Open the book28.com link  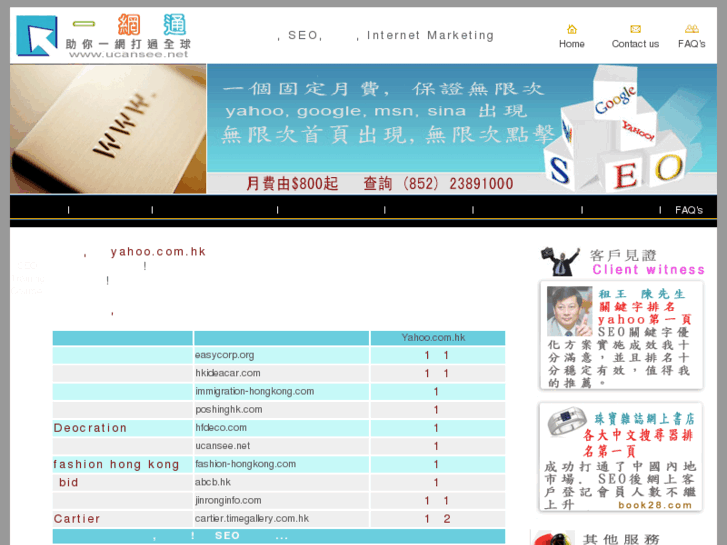(x=655, y=505)
